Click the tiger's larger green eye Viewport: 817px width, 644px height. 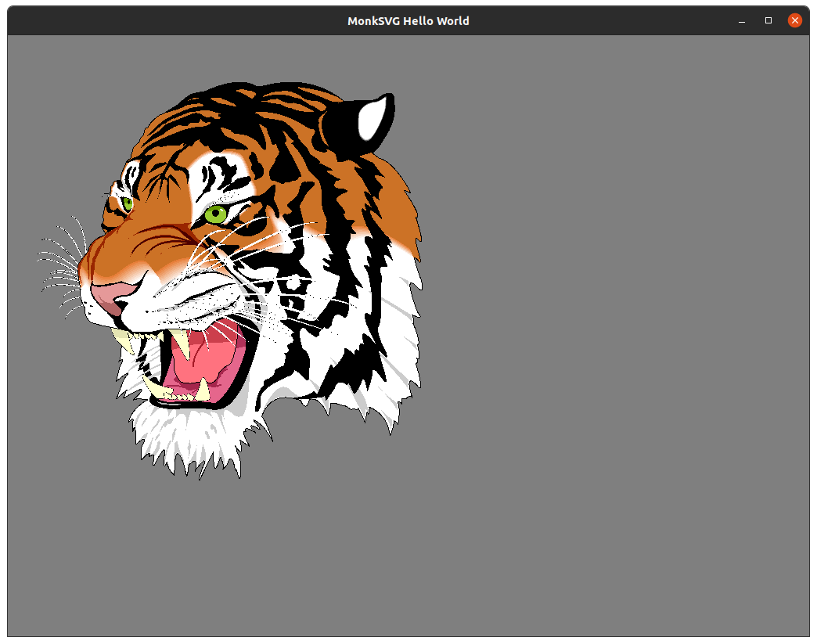[215, 213]
